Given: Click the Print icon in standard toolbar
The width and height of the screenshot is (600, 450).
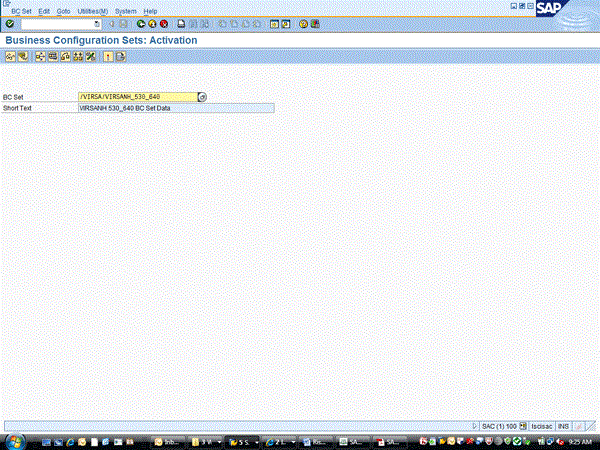Looking at the screenshot, I should 180,23.
